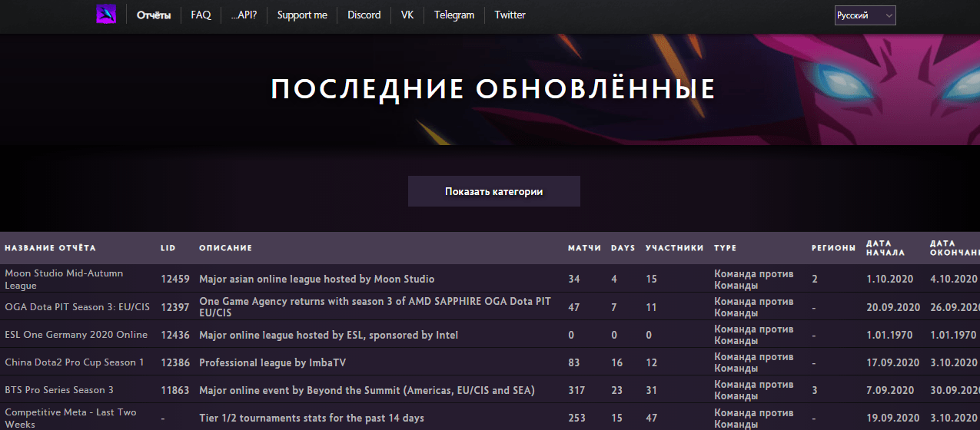Click the purple site logo icon
The height and width of the screenshot is (430, 980).
pyautogui.click(x=105, y=15)
